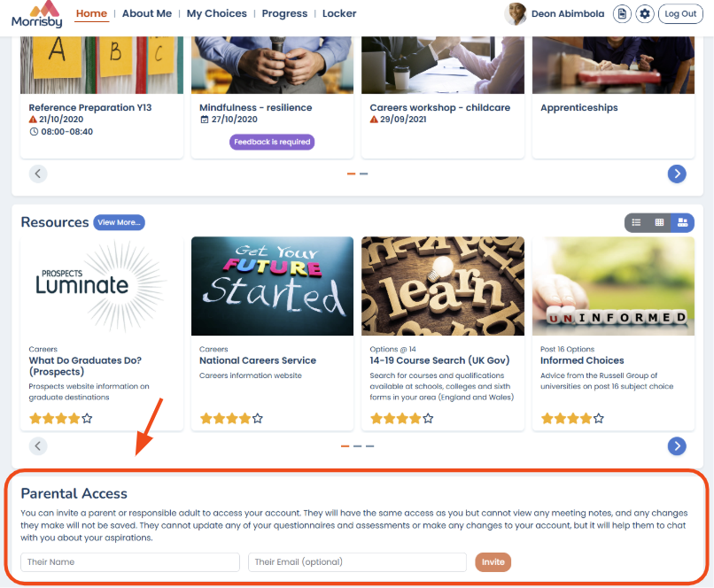
Task: Click the Log Out button
Action: coord(680,13)
